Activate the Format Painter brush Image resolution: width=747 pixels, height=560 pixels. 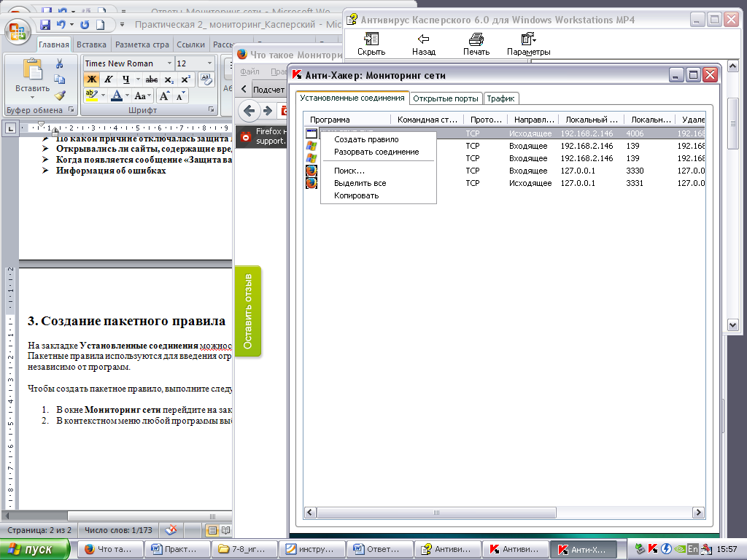(60, 96)
